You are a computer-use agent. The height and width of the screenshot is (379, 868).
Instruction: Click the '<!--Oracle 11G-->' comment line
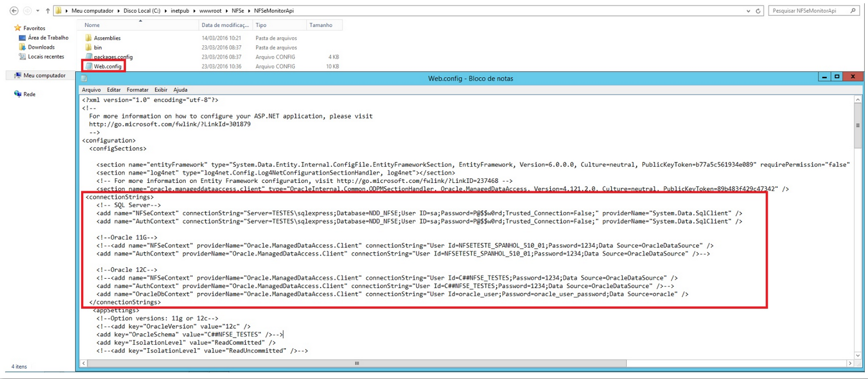pos(127,237)
